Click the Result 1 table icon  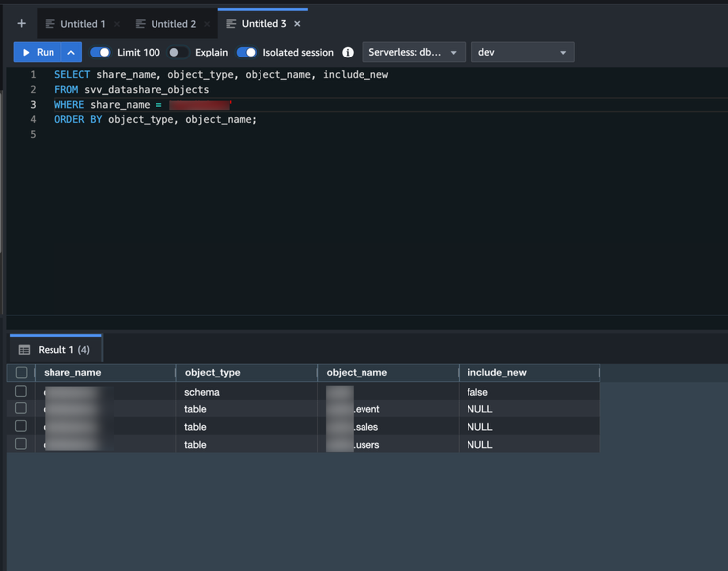24,349
